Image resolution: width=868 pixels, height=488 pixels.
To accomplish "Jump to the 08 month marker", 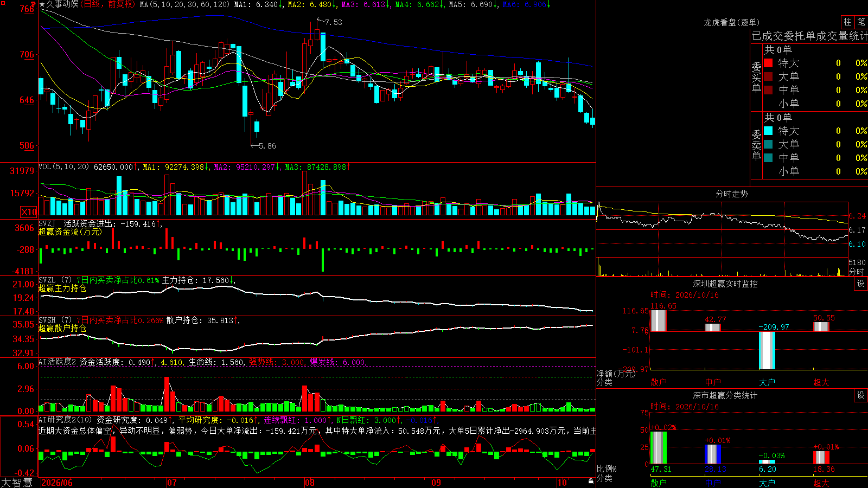I will pyautogui.click(x=310, y=483).
